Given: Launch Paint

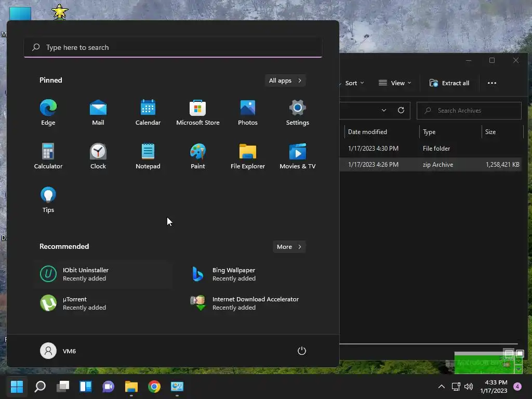Looking at the screenshot, I should 198,156.
